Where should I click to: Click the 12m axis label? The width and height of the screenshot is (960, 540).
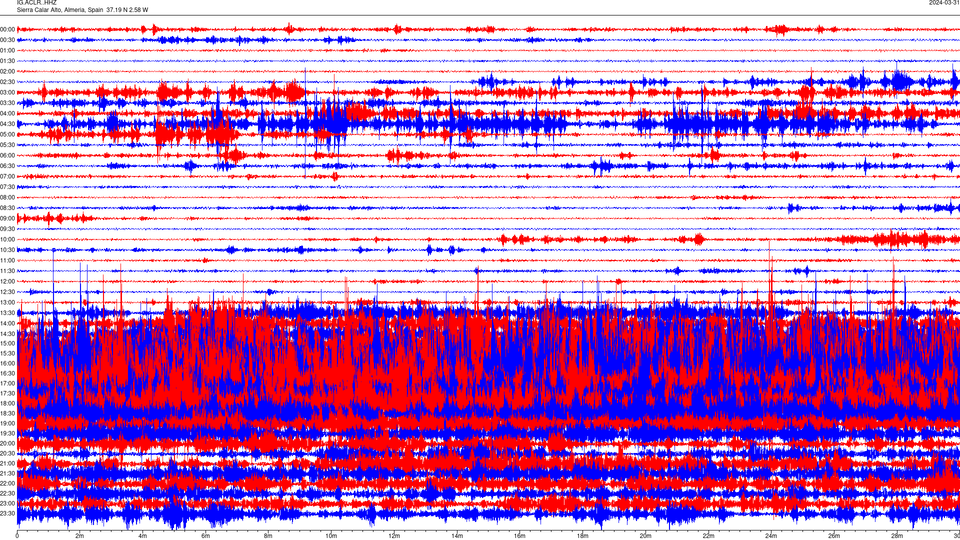[394, 536]
